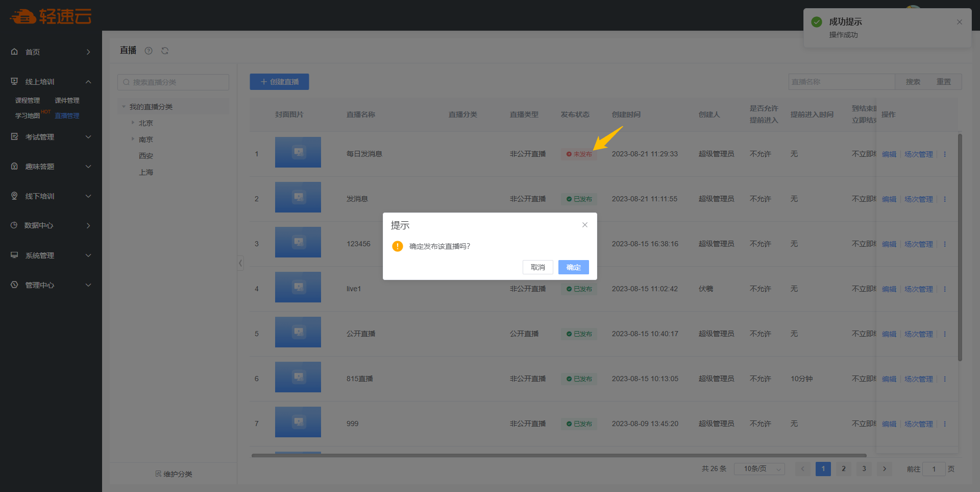Click the help question-mark icon beside 直播
The image size is (980, 492).
click(x=149, y=51)
